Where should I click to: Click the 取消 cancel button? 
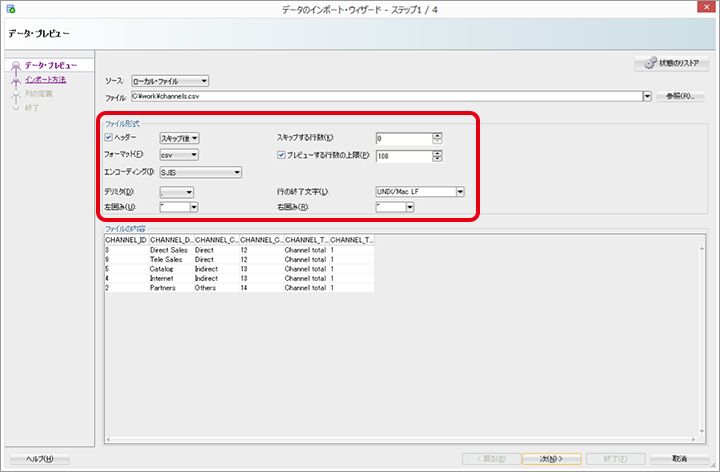[x=679, y=458]
